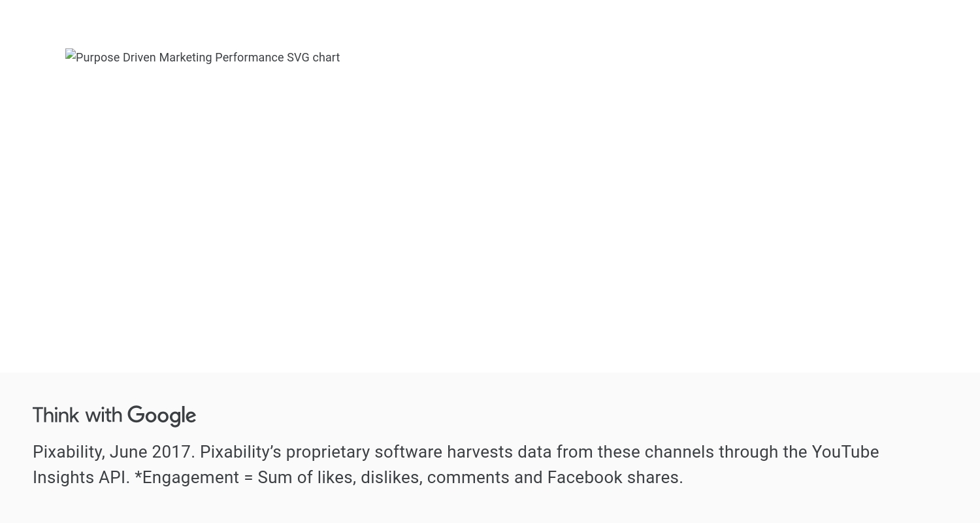The height and width of the screenshot is (523, 980).
Task: Click "Pixability’s" at the start of the second sentence
Action: tap(240, 452)
